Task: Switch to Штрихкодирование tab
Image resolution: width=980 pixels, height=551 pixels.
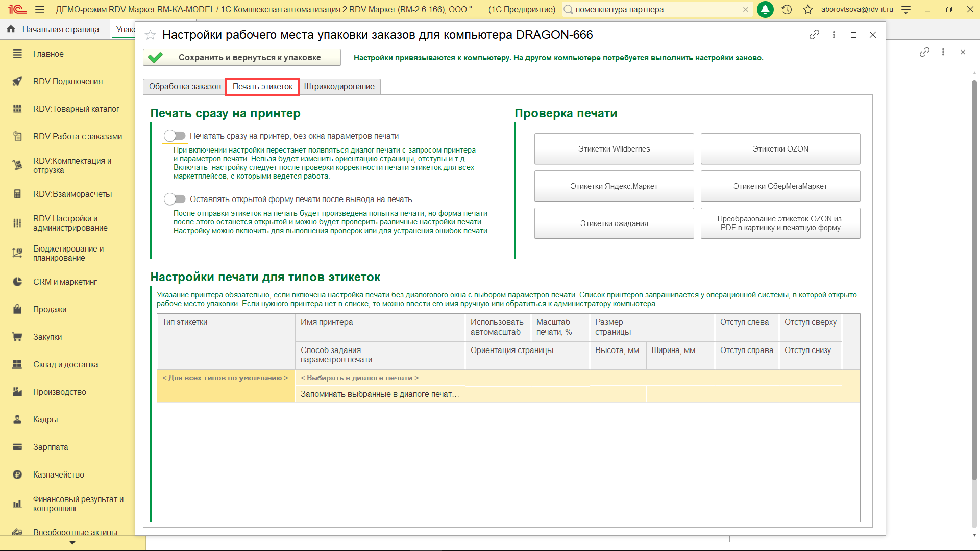Action: (x=339, y=87)
